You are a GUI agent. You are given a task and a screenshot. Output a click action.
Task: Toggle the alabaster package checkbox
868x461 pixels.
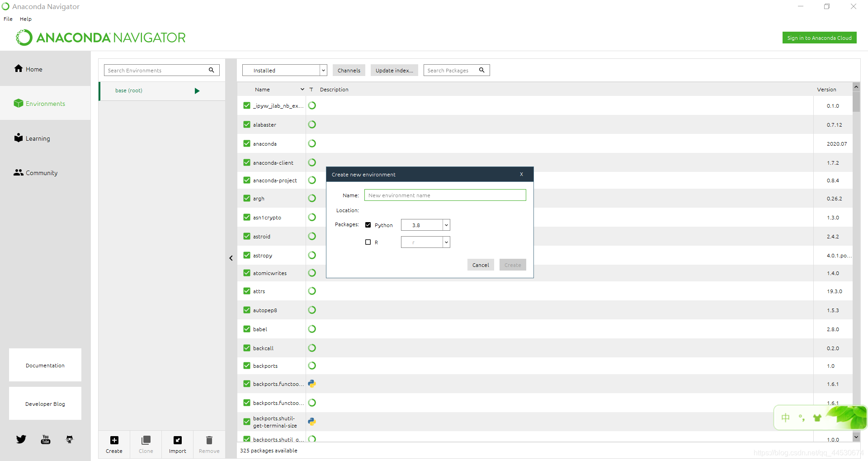pyautogui.click(x=247, y=124)
